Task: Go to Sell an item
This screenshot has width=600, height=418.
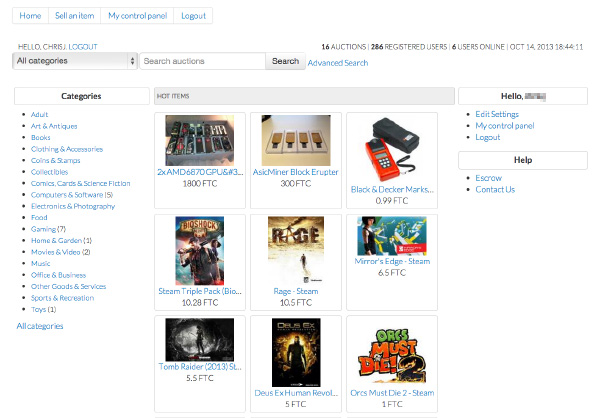Action: [x=75, y=16]
